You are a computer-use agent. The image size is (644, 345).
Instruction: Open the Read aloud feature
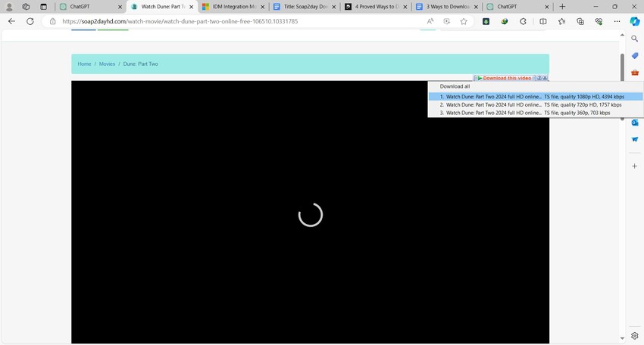point(430,21)
